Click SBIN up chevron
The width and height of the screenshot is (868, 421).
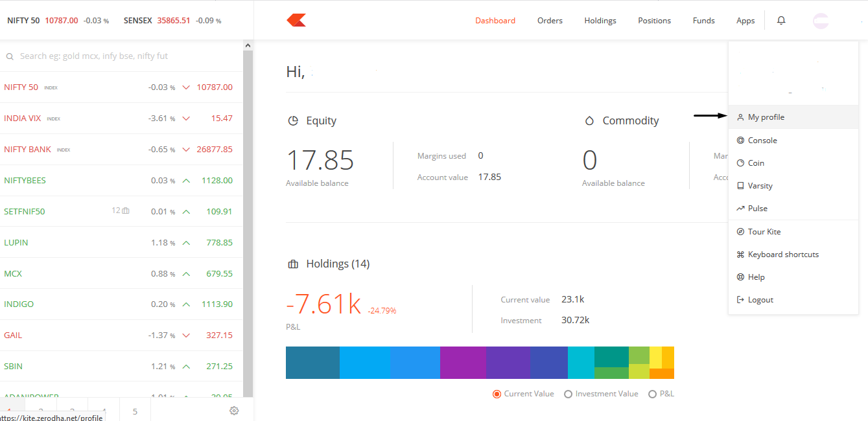click(x=186, y=367)
